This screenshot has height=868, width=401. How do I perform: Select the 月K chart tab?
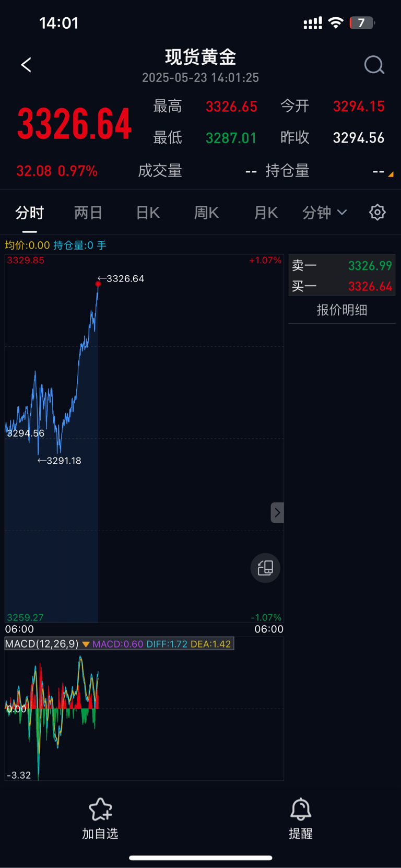click(x=266, y=213)
